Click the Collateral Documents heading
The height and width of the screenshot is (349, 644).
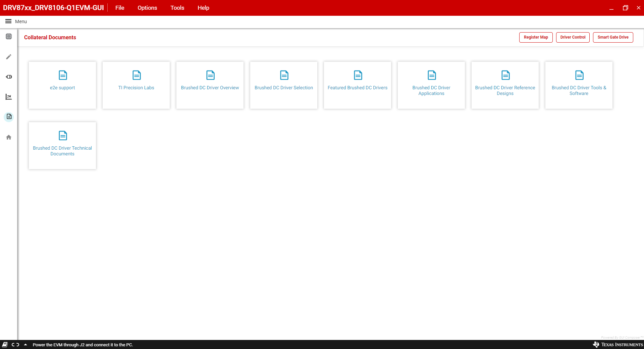click(50, 37)
